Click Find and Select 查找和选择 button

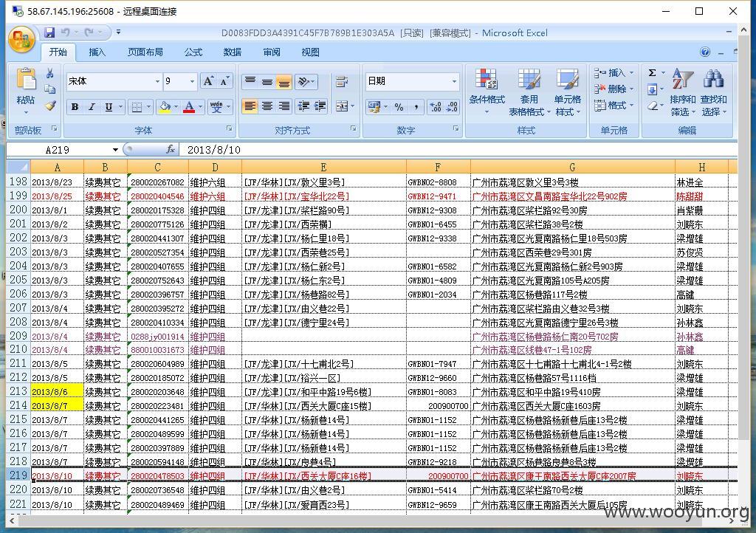(x=714, y=92)
